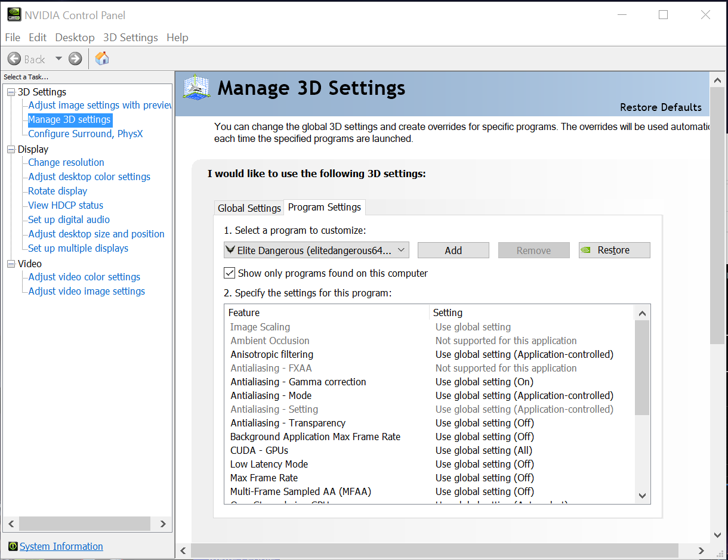Click the Restore button

615,250
